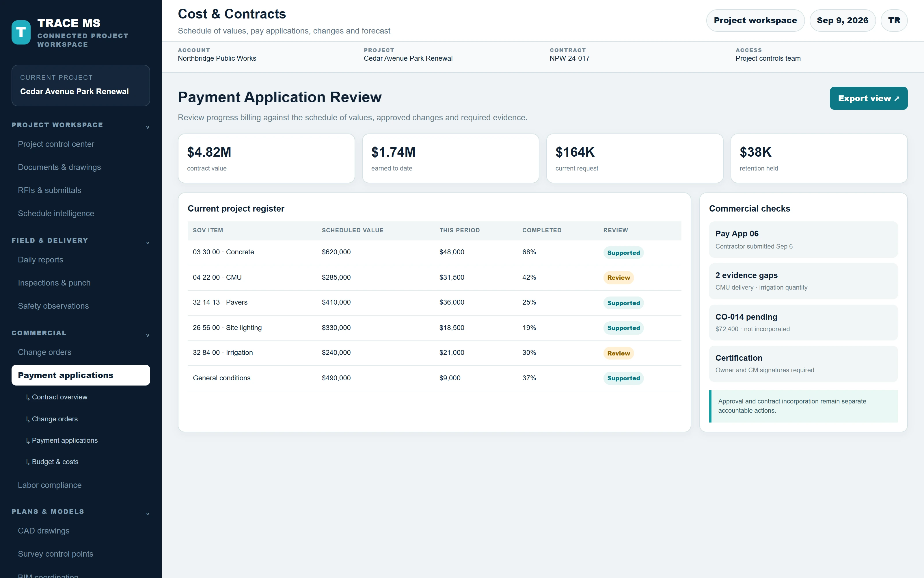Screen dimensions: 924x578
Task: Click the Review badge for Irrigation
Action: tap(619, 353)
